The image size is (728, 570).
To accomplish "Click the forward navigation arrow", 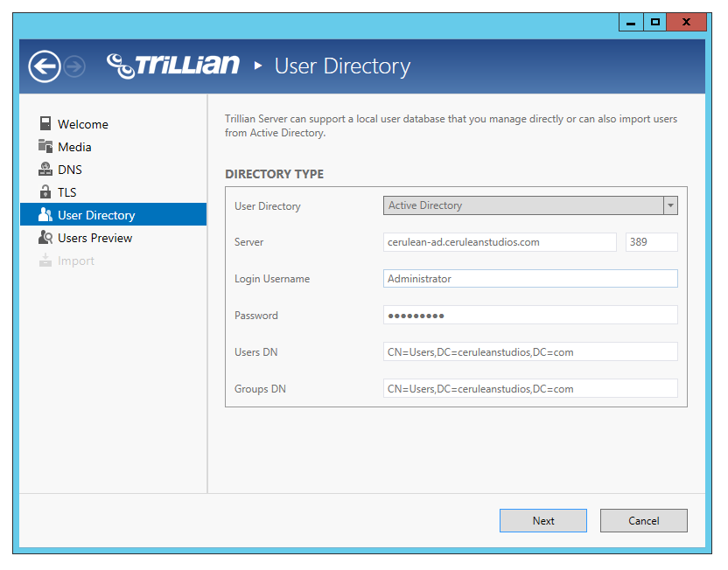I will (x=74, y=66).
